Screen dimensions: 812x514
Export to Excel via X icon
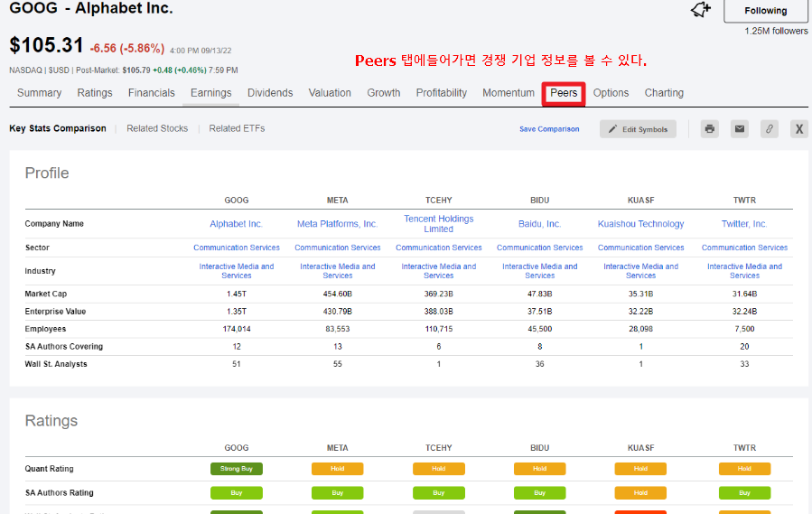pyautogui.click(x=799, y=129)
